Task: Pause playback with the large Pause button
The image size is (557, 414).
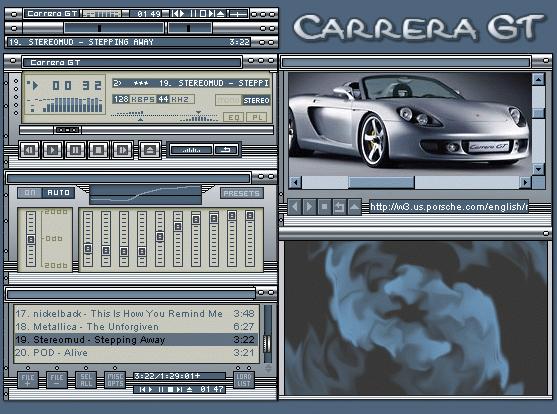Action: pyautogui.click(x=75, y=150)
